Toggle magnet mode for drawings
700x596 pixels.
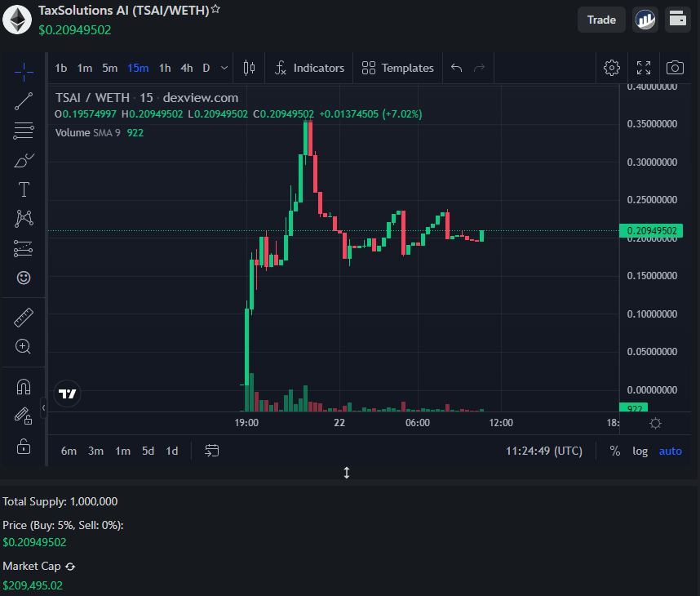tap(24, 386)
